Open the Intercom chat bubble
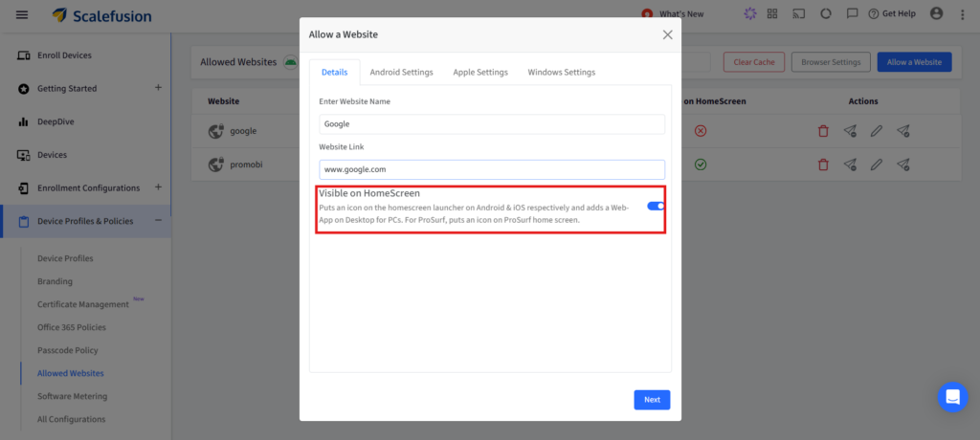 (x=952, y=396)
